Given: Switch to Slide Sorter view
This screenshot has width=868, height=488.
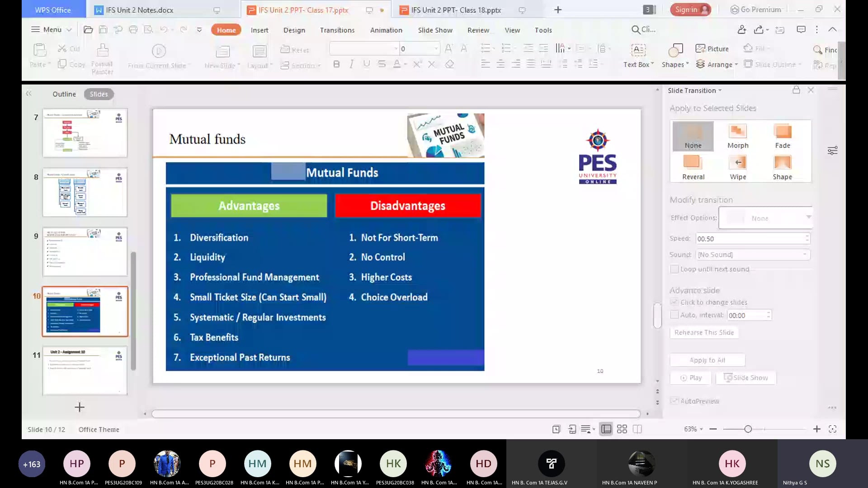Looking at the screenshot, I should click(x=622, y=429).
